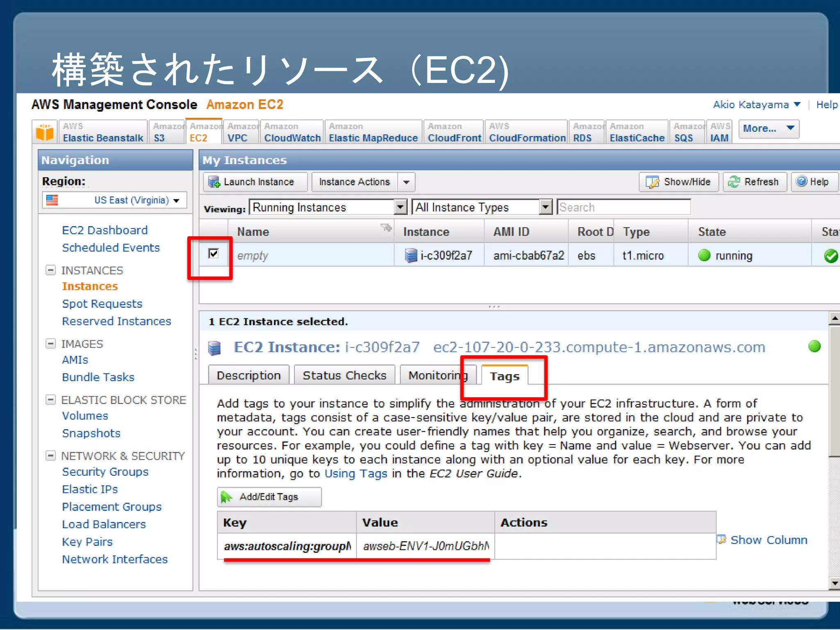Image resolution: width=840 pixels, height=630 pixels.
Task: Open Spot Requests in navigation
Action: 102,304
